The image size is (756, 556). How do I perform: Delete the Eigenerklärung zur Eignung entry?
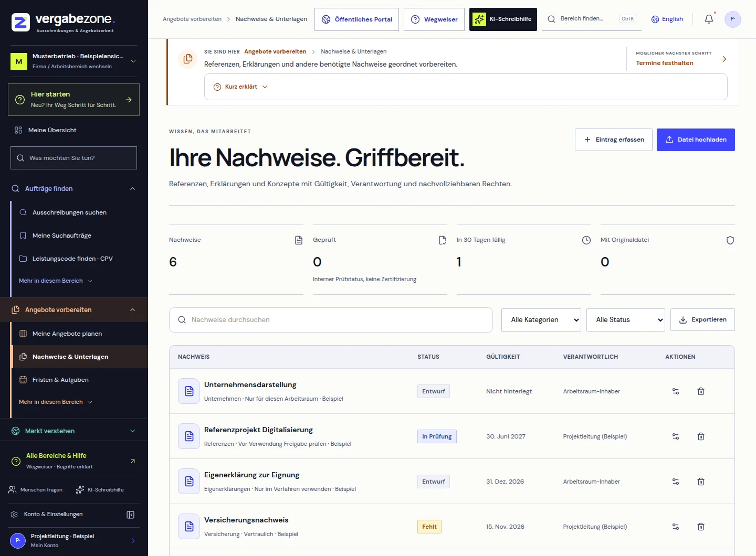point(700,482)
